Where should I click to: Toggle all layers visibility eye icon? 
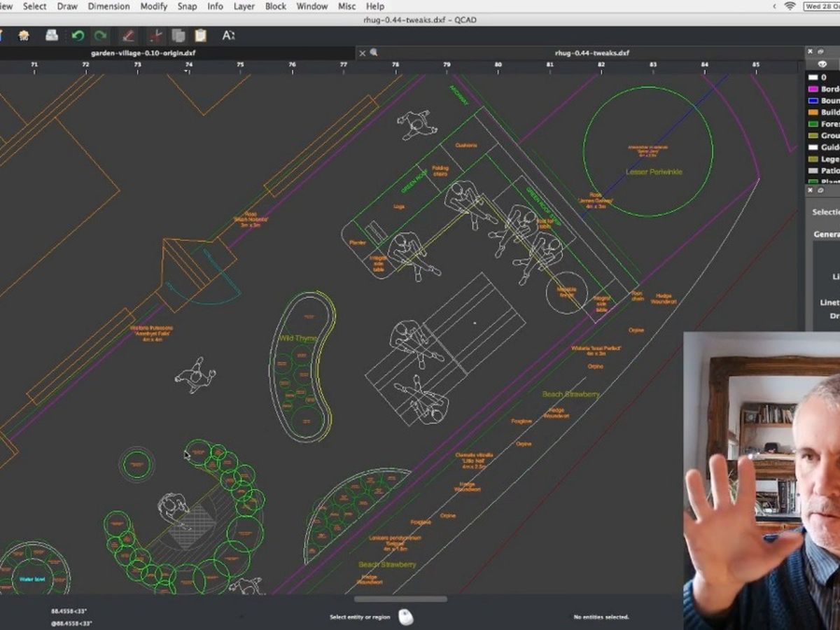pyautogui.click(x=822, y=64)
